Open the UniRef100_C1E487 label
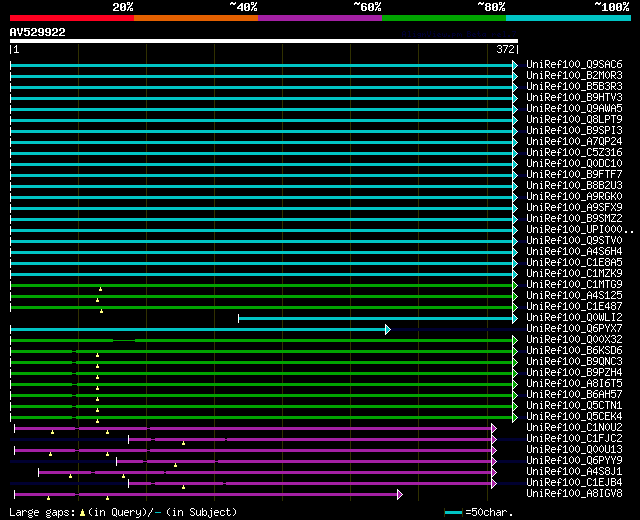The height and width of the screenshot is (520, 640). [x=574, y=307]
